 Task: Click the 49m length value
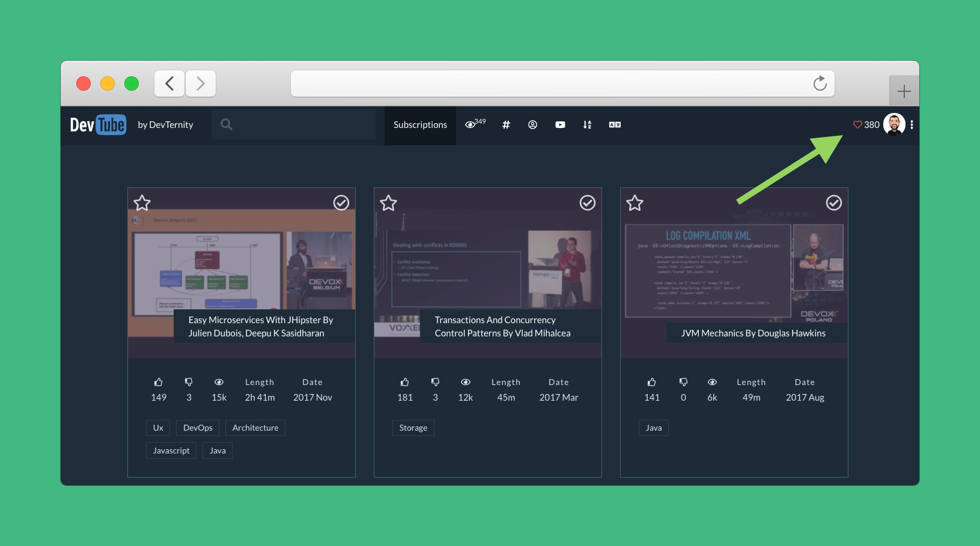pyautogui.click(x=751, y=398)
